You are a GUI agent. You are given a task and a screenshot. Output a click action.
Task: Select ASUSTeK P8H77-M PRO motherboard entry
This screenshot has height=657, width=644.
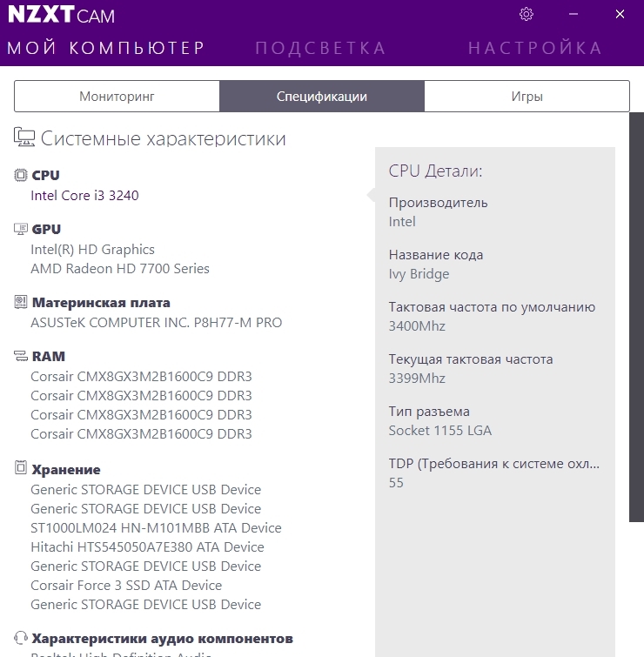[156, 323]
